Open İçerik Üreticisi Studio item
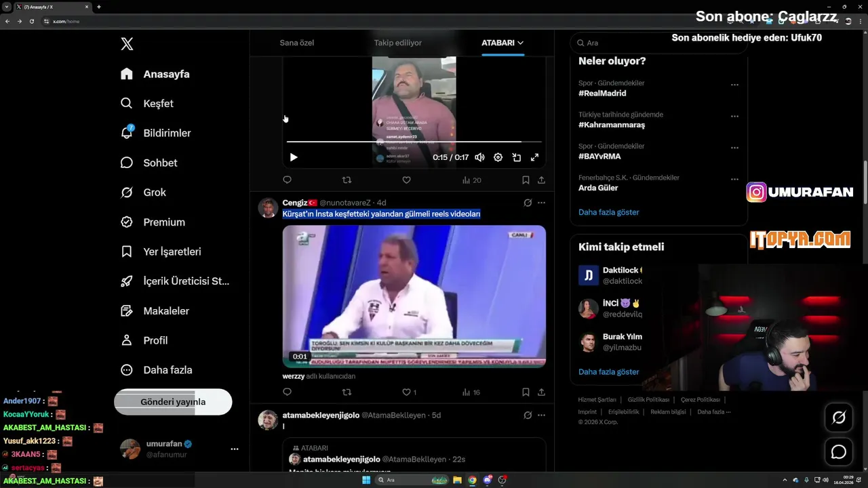This screenshot has width=868, height=488. tap(175, 281)
